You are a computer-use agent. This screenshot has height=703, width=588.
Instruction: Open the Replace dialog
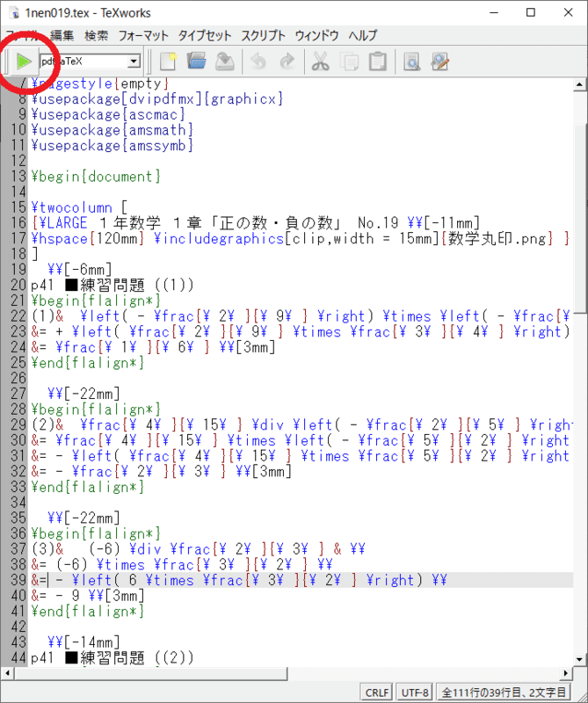(x=439, y=61)
